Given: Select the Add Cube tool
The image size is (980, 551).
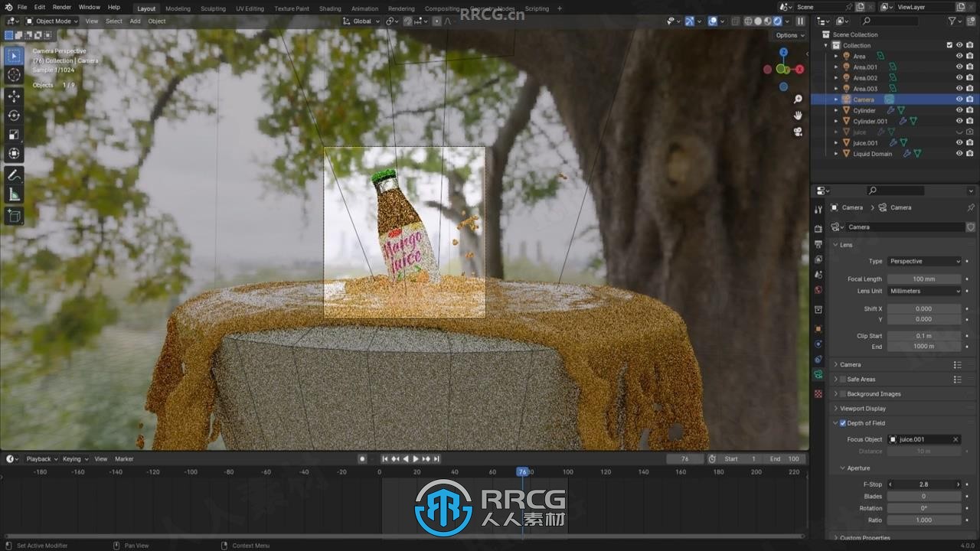Looking at the screenshot, I should 14,217.
